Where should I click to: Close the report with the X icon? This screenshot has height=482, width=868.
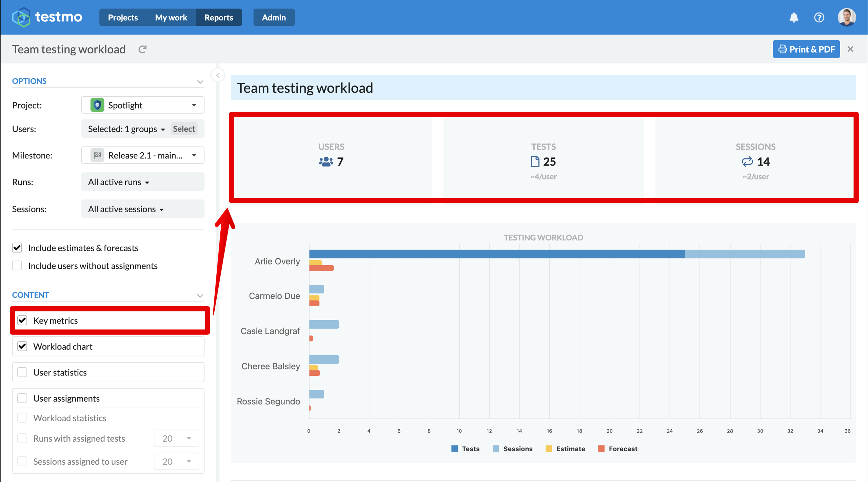850,49
